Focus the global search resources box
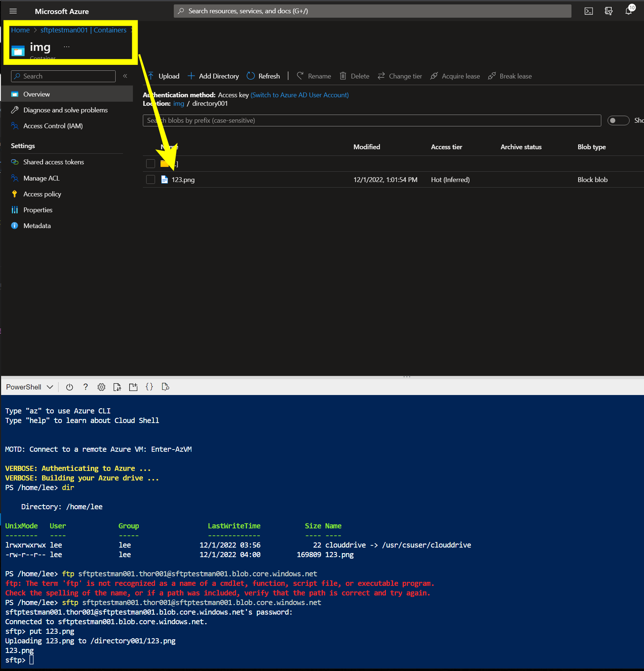 [372, 11]
